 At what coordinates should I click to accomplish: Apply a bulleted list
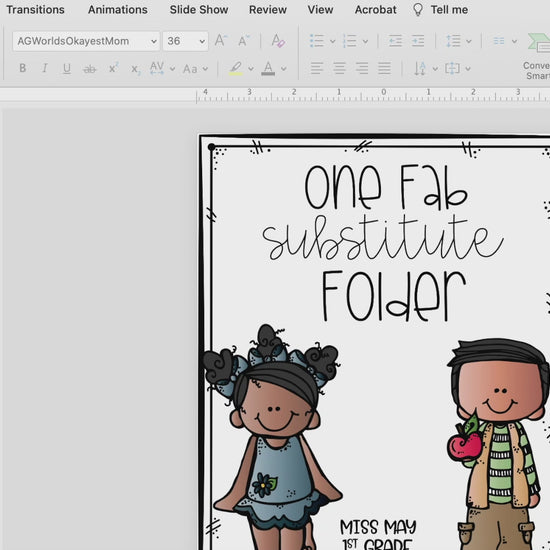coord(317,41)
